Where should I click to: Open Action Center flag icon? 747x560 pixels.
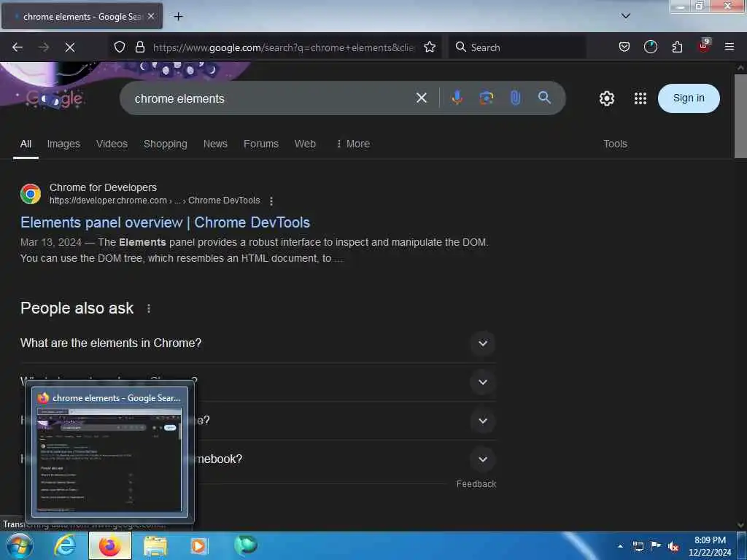click(x=656, y=545)
